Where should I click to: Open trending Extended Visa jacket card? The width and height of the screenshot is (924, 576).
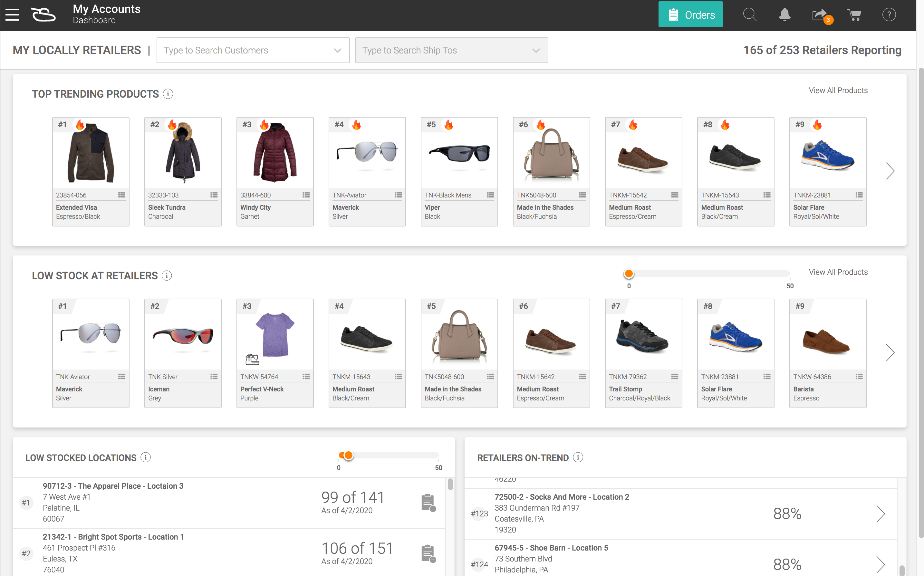coord(91,172)
